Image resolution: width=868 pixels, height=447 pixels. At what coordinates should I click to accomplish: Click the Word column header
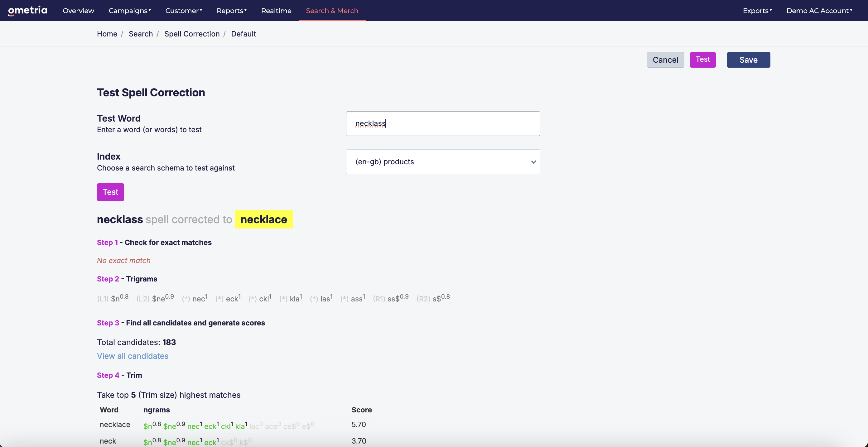[109, 410]
